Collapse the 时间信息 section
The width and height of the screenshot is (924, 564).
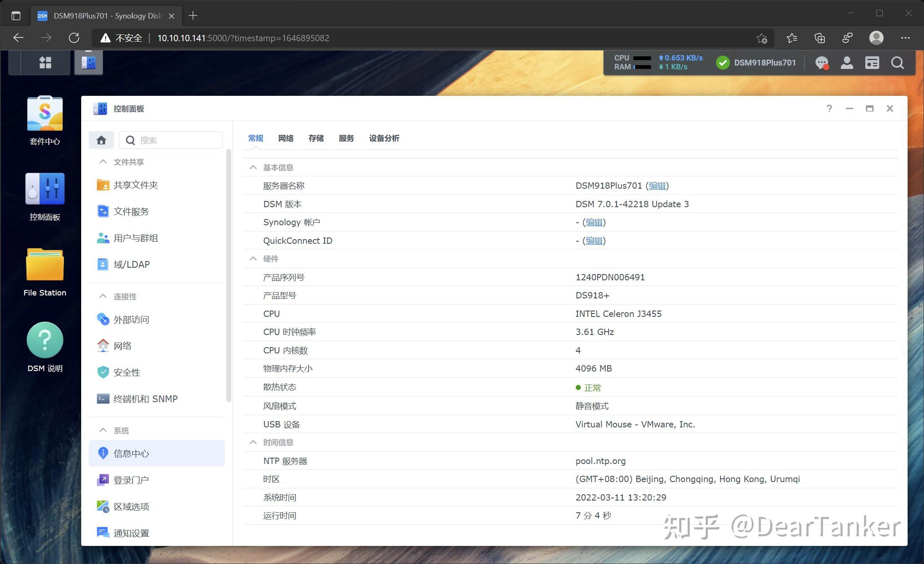253,442
